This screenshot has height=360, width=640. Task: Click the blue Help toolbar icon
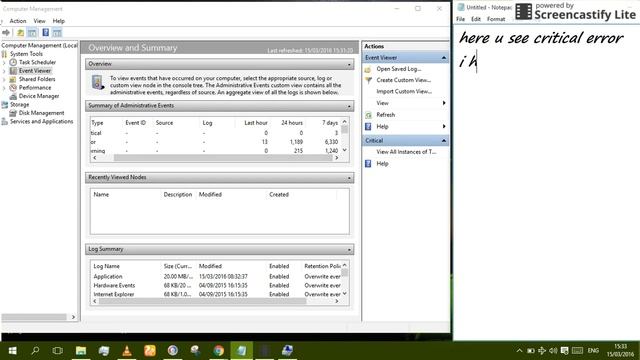[45, 33]
